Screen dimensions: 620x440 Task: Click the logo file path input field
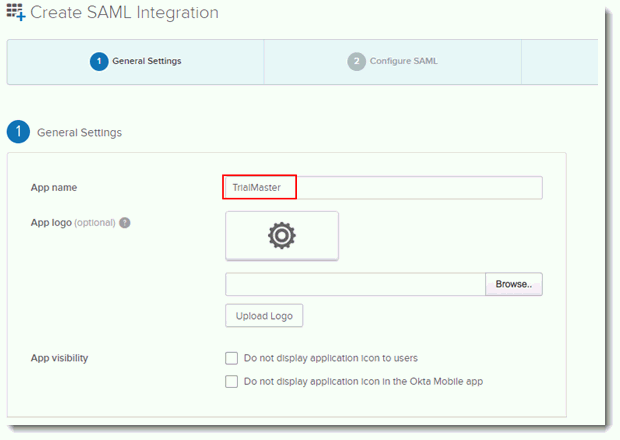[x=355, y=284]
